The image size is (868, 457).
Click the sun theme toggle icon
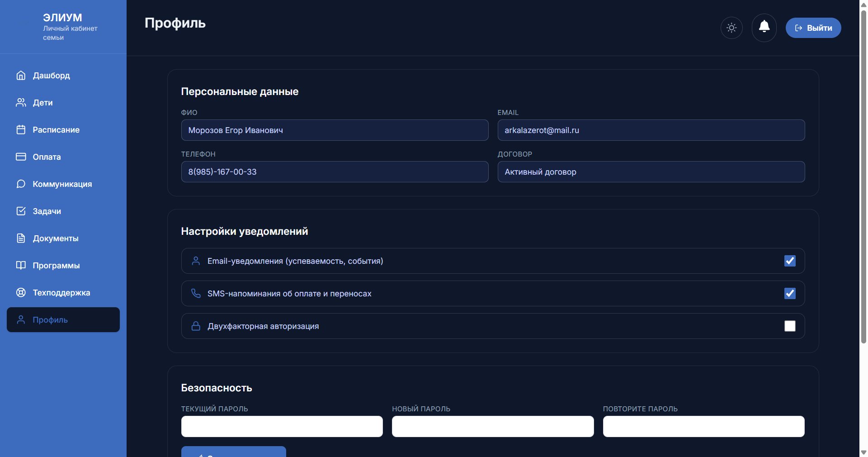731,28
